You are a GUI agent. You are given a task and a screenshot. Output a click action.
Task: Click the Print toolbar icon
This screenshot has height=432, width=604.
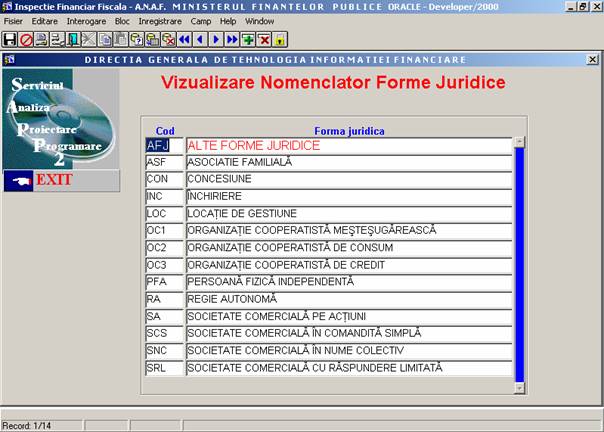41,40
